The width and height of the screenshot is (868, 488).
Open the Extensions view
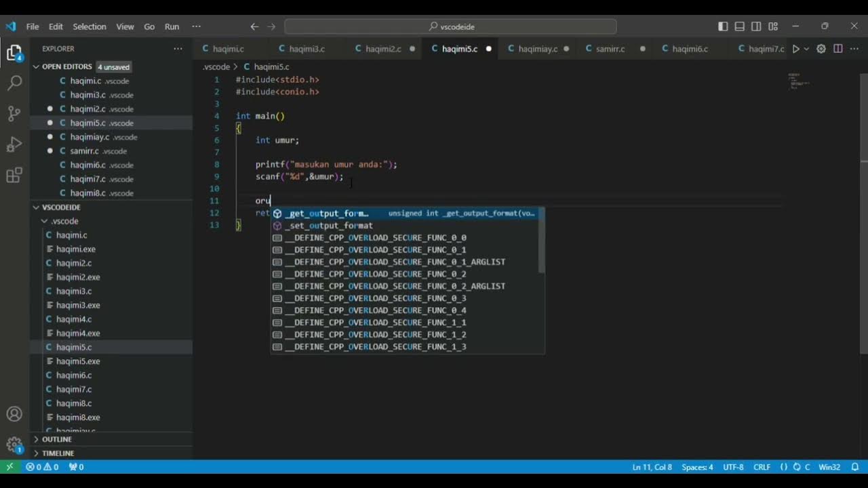(14, 176)
